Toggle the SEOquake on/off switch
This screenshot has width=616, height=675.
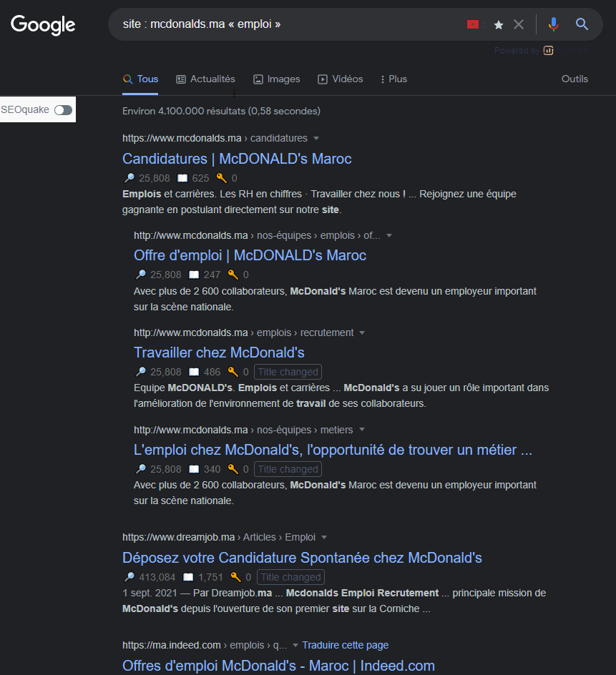(x=62, y=109)
